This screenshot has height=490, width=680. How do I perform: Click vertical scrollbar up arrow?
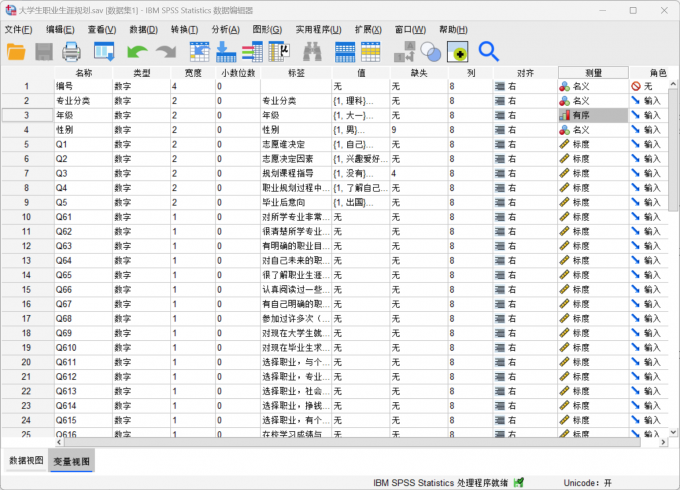pyautogui.click(x=673, y=84)
